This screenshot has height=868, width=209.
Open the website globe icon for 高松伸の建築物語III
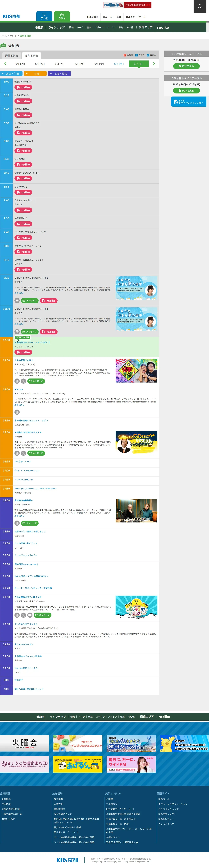[x=17, y=523]
